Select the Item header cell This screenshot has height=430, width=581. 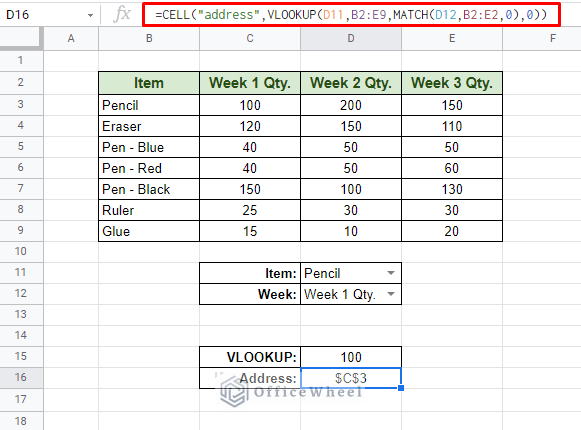point(149,83)
